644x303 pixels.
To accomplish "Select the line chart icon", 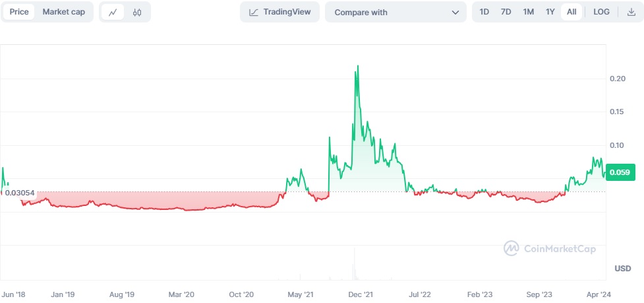I will tap(113, 13).
